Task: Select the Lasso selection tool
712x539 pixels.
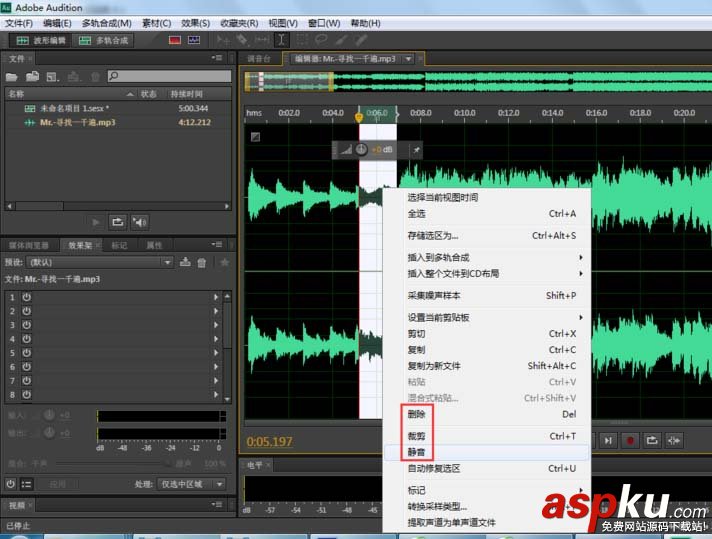Action: (x=321, y=40)
